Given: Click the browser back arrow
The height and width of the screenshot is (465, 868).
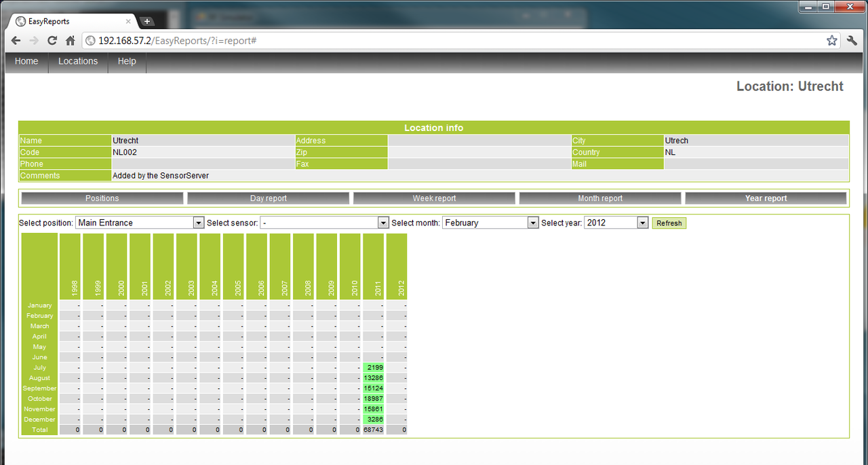Looking at the screenshot, I should (x=16, y=40).
